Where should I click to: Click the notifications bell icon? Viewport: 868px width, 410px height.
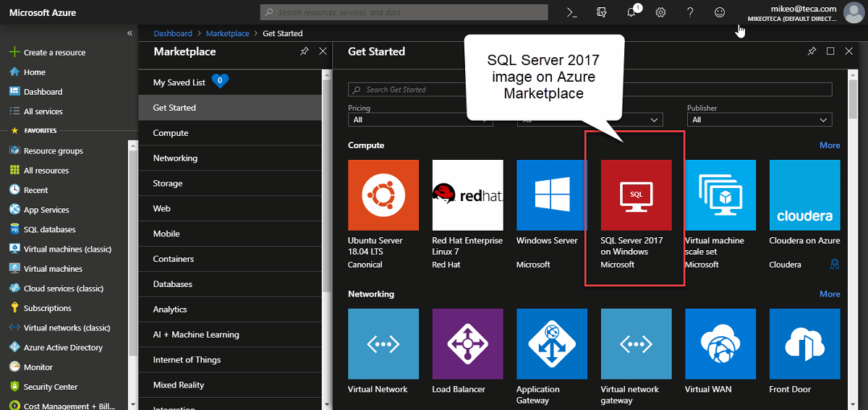631,12
